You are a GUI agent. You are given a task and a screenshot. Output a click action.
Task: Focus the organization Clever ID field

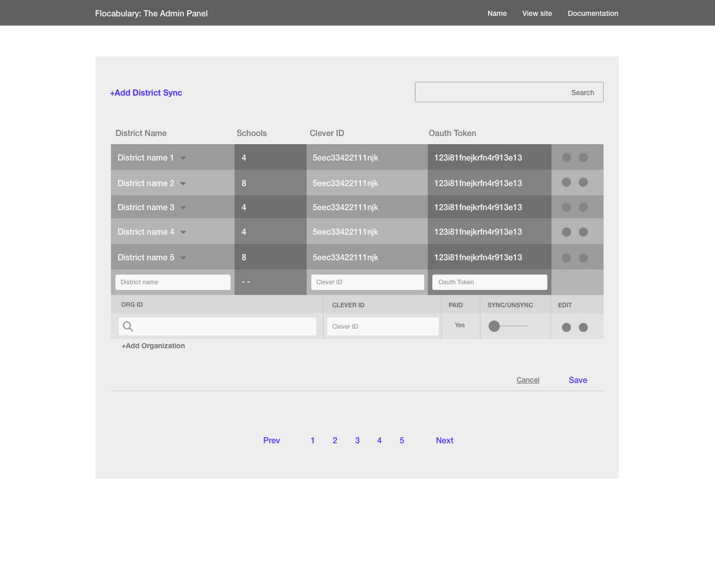(383, 326)
